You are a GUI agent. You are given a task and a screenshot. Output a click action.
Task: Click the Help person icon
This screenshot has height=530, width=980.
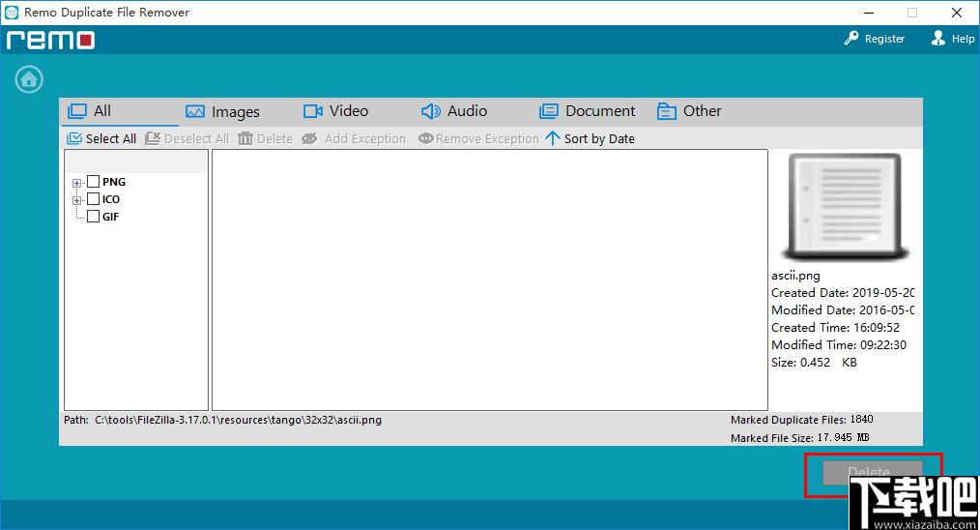click(938, 38)
